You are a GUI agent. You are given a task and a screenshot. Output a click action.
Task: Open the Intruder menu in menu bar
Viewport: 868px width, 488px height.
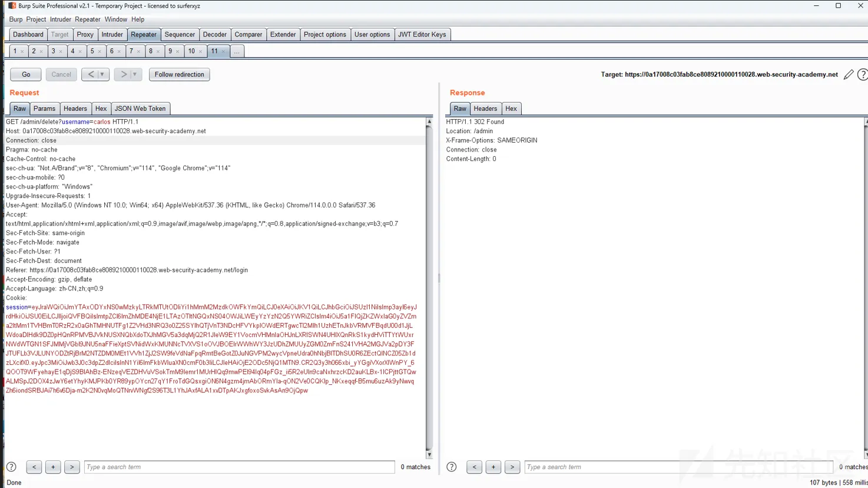pos(61,19)
